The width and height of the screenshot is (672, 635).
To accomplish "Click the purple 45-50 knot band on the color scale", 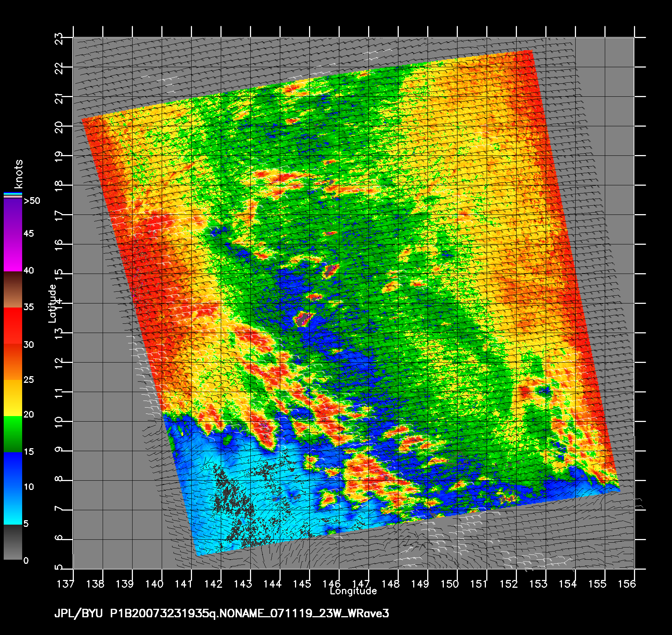I will (x=13, y=218).
